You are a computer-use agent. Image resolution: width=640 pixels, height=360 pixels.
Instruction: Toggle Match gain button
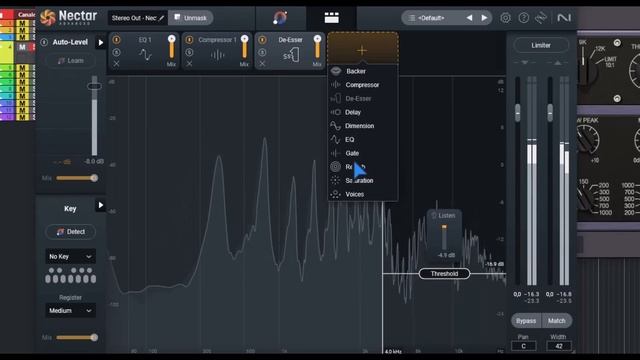(x=556, y=321)
